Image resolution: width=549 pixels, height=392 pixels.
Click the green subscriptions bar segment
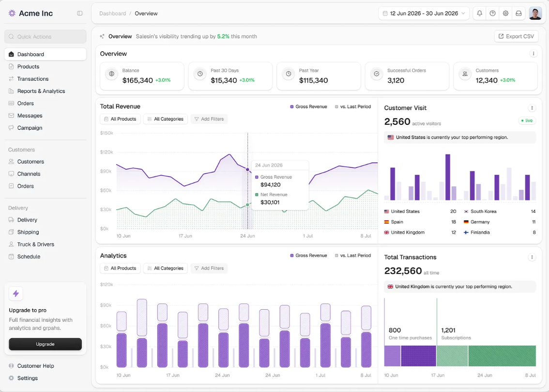(502, 356)
